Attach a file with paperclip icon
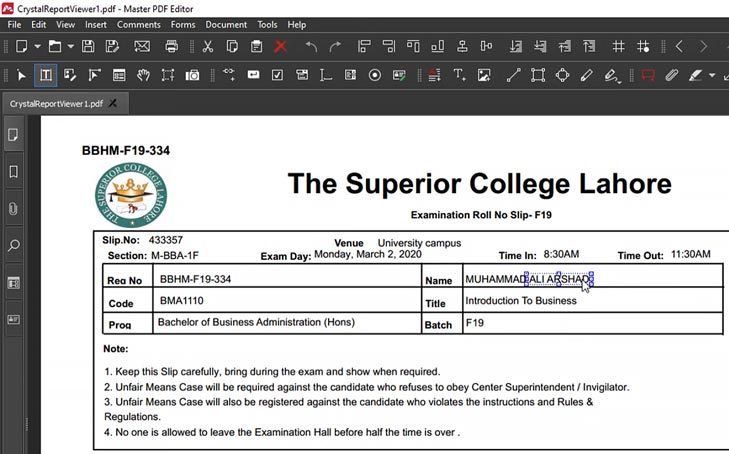The width and height of the screenshot is (729, 454). click(671, 75)
